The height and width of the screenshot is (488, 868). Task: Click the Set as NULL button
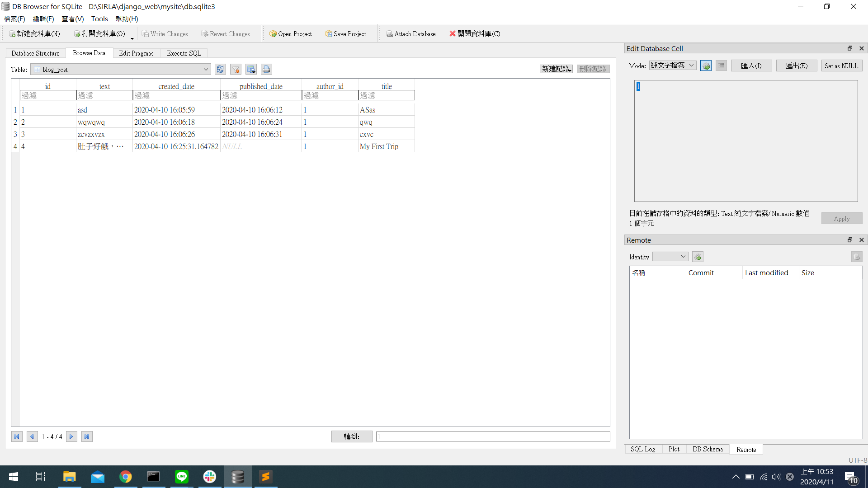[x=841, y=66]
